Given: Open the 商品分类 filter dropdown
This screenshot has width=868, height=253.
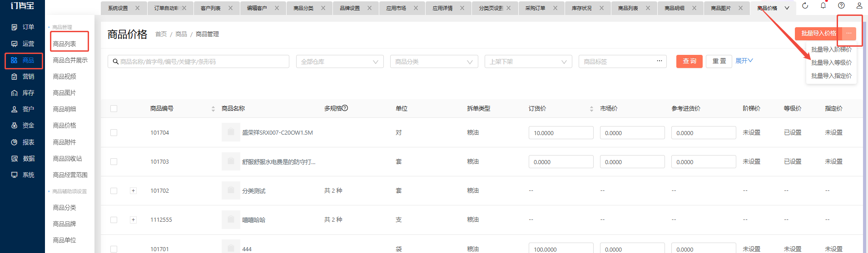Looking at the screenshot, I should pyautogui.click(x=434, y=62).
